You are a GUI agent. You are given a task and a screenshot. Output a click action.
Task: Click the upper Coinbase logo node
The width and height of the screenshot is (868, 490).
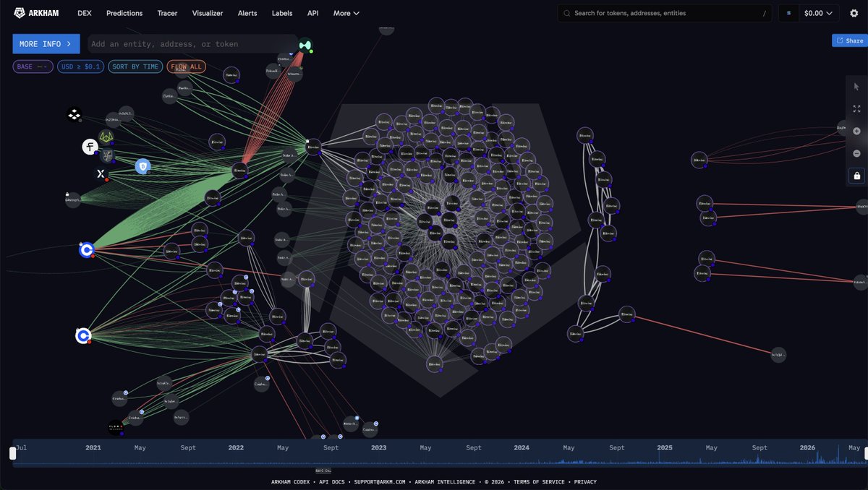pos(87,250)
